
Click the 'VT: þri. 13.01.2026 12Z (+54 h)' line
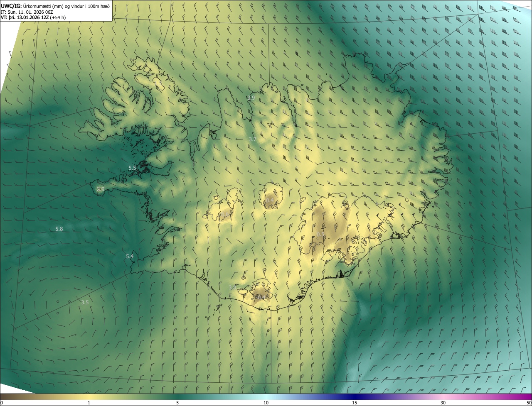pyautogui.click(x=33, y=17)
